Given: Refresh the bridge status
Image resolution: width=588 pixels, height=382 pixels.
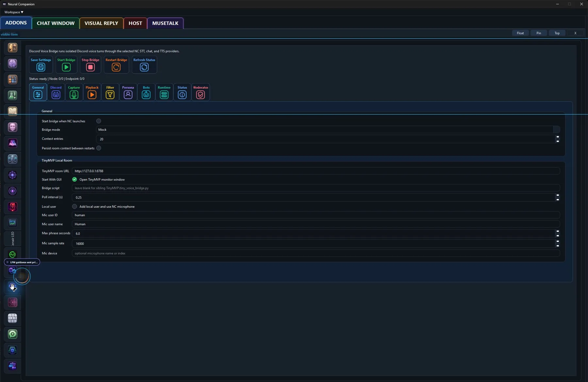Looking at the screenshot, I should [x=144, y=65].
